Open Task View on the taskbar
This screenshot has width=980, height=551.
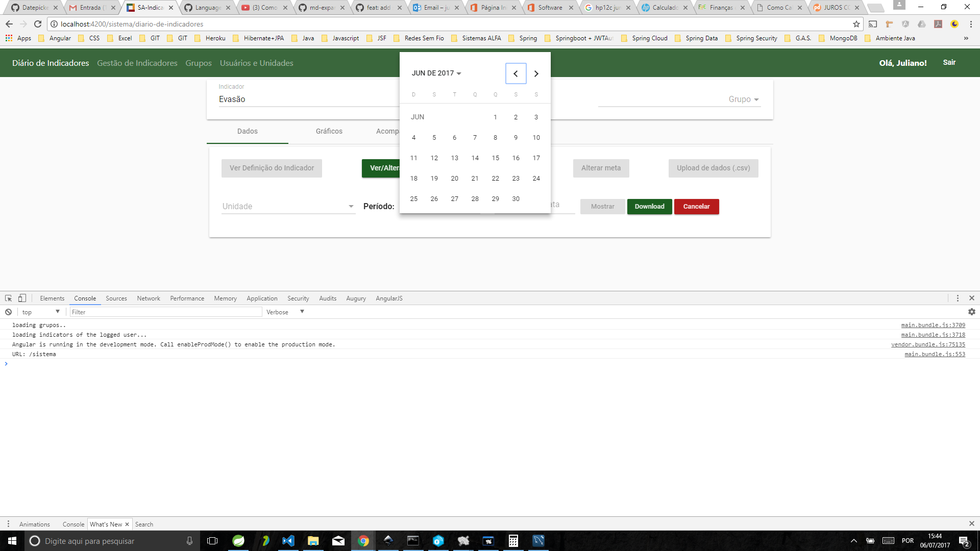coord(212,541)
